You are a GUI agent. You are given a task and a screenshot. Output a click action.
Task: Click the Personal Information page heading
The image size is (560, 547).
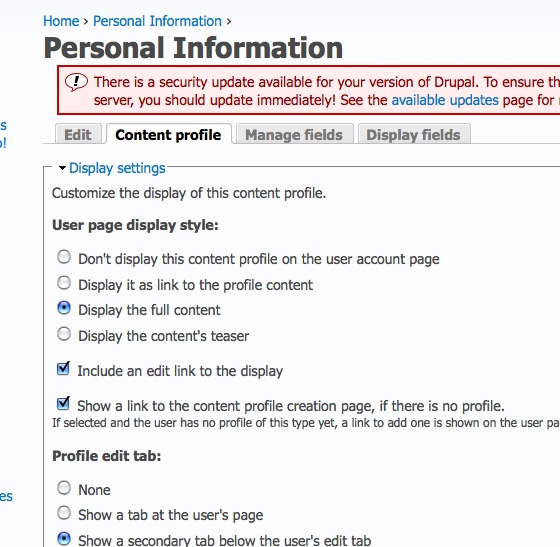pyautogui.click(x=193, y=48)
